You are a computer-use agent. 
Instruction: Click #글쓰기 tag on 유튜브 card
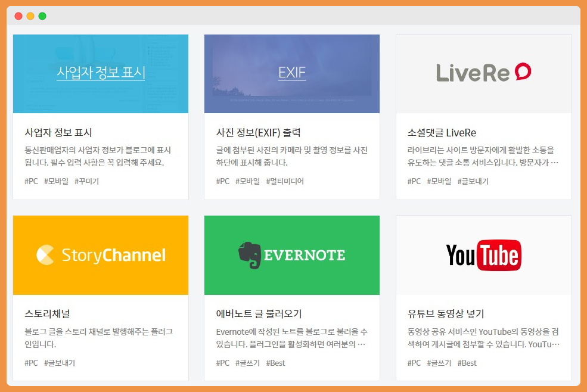(439, 363)
